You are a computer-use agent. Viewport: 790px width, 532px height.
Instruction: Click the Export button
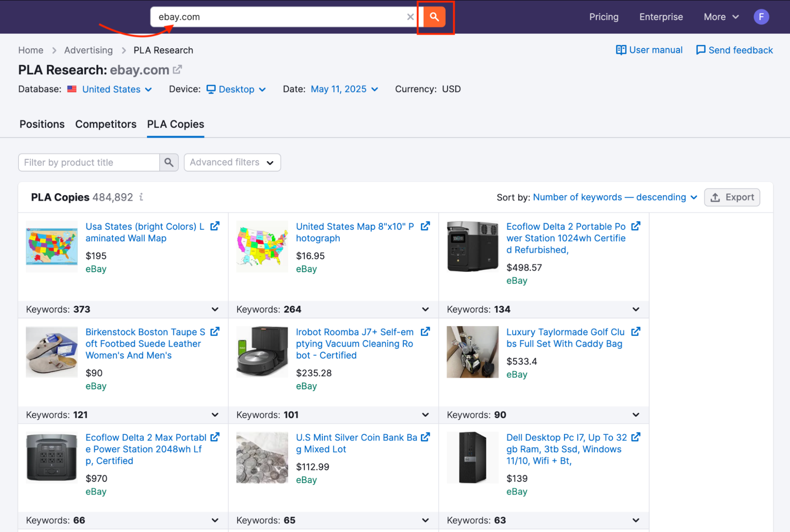pyautogui.click(x=732, y=197)
